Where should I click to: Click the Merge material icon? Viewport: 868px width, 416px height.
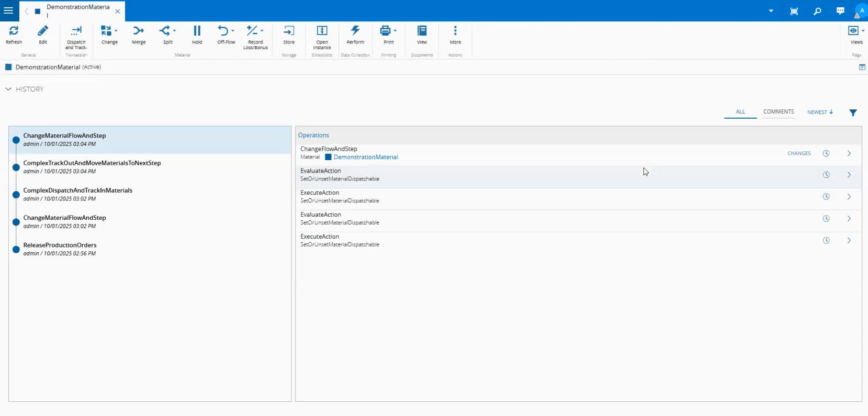tap(139, 31)
